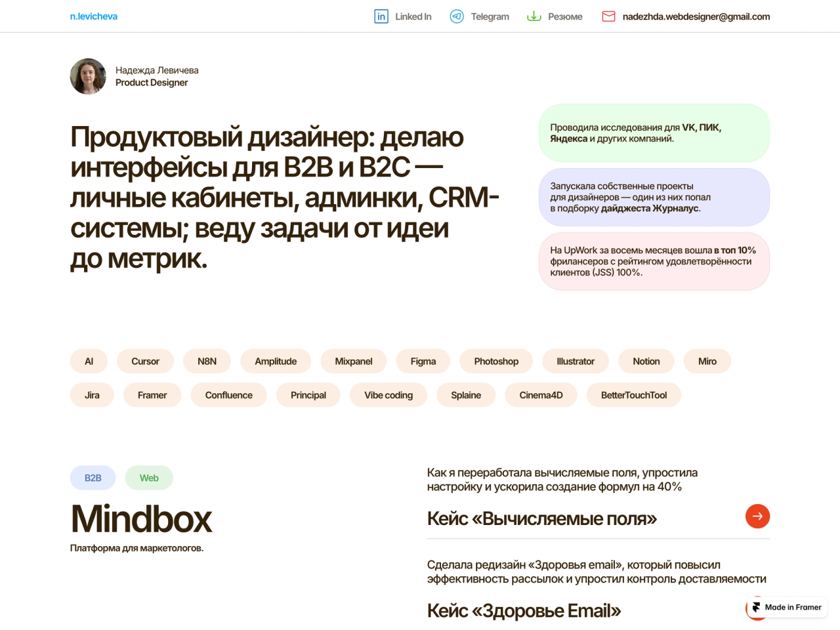840x630 pixels.
Task: Select the Amplitude skill tag
Action: point(276,362)
